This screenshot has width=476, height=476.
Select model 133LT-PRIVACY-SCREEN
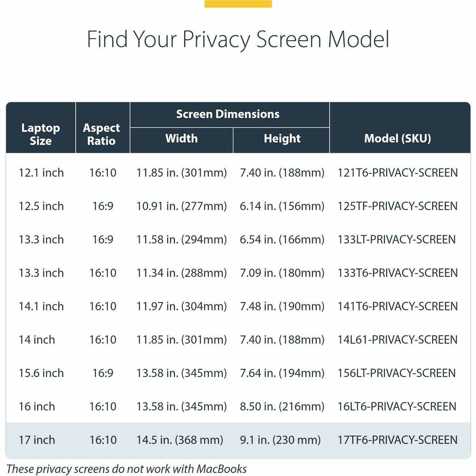[x=397, y=240]
